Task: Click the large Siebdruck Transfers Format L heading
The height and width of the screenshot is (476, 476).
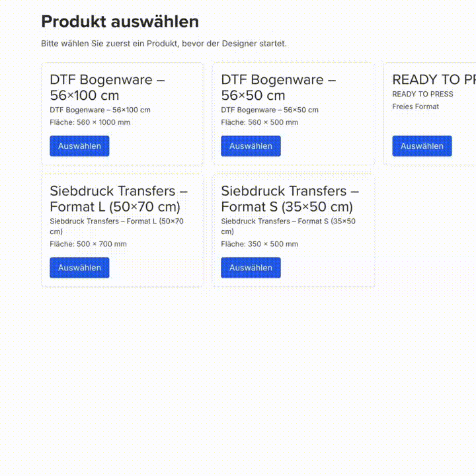Action: [x=118, y=198]
